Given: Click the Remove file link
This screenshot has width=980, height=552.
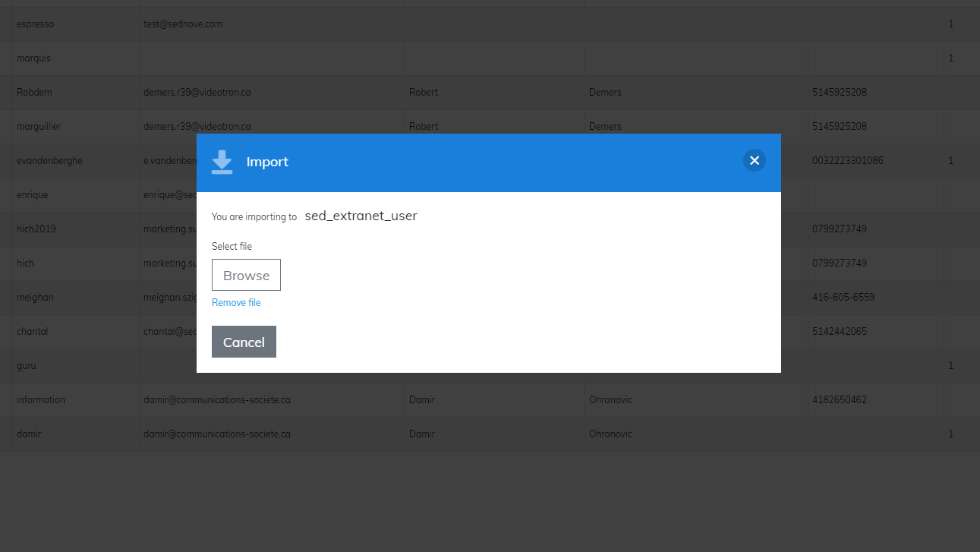Looking at the screenshot, I should pos(235,302).
